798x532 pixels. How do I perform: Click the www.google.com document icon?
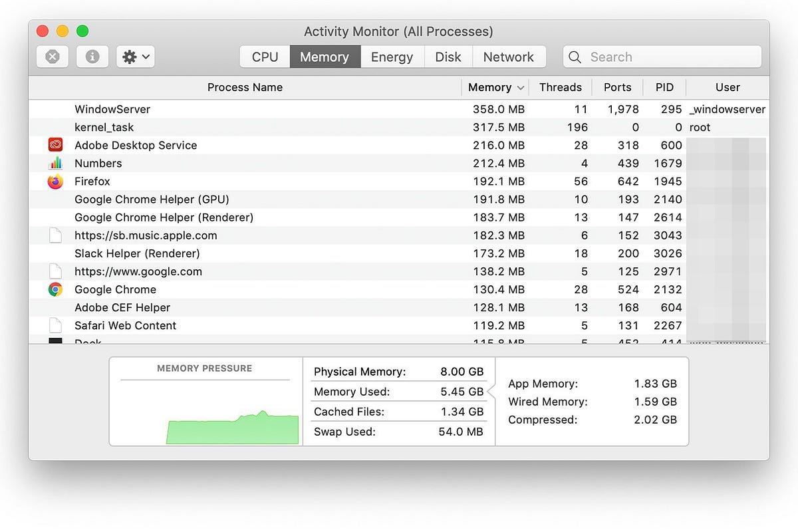(55, 271)
